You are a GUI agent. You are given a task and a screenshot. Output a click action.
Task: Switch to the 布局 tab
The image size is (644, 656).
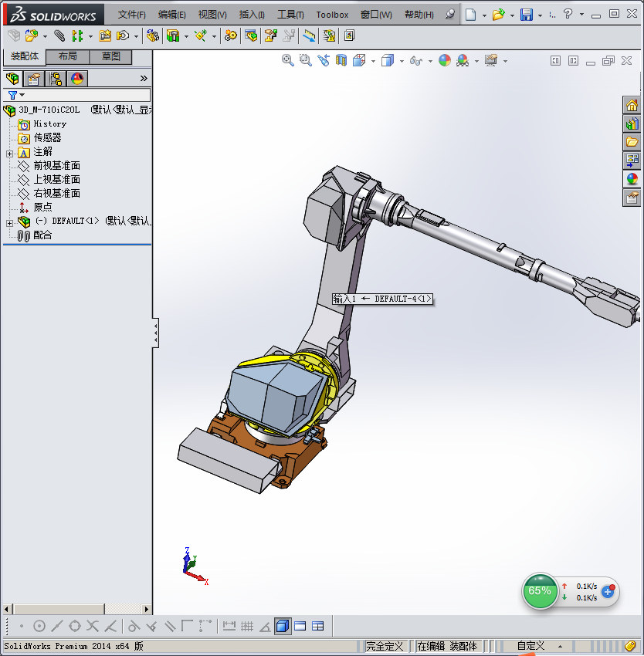68,56
